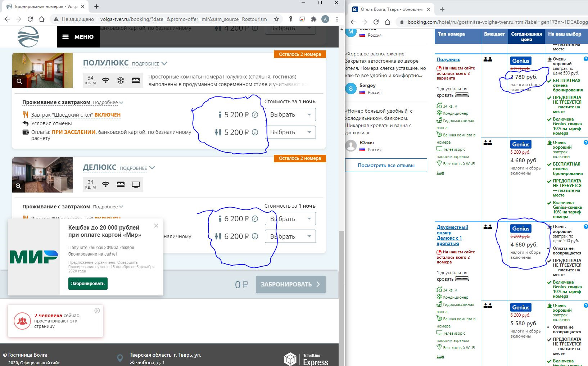This screenshot has height=366, width=588.
Task: Expand Делюкс breakfast Подробнее details
Action: tap(108, 207)
